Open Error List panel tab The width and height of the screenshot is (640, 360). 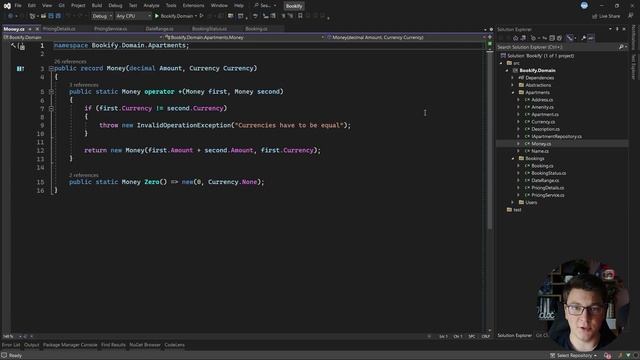pyautogui.click(x=11, y=345)
